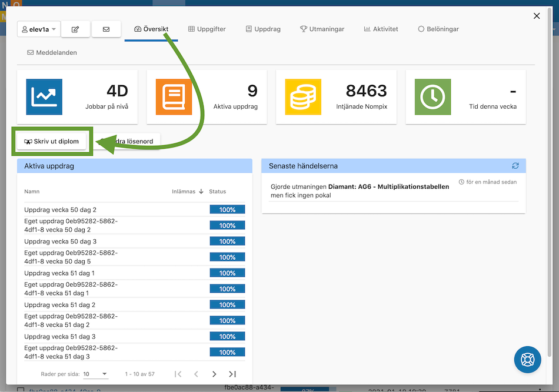Click the 100% bar for Uppdrag vecka 50 dag 2
The width and height of the screenshot is (559, 392).
(x=228, y=210)
